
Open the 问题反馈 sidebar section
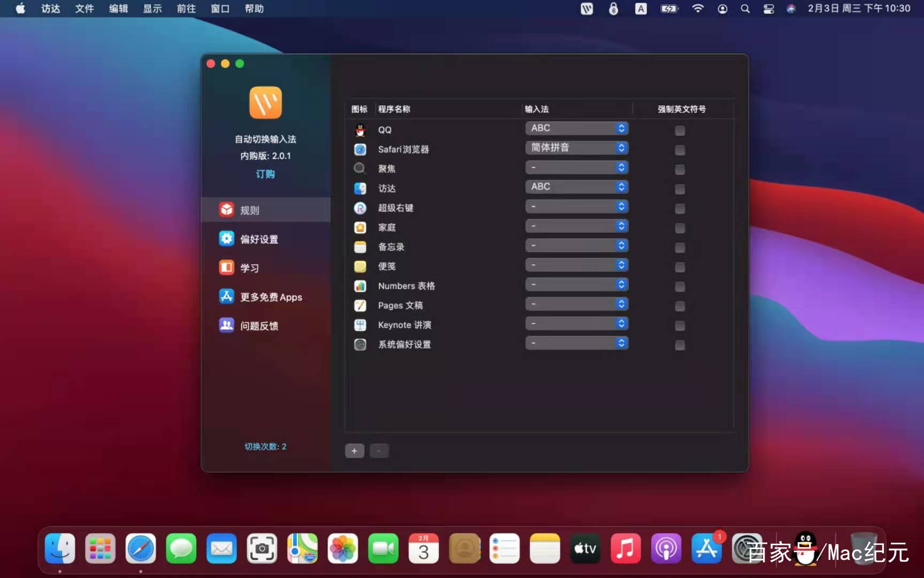pos(266,325)
